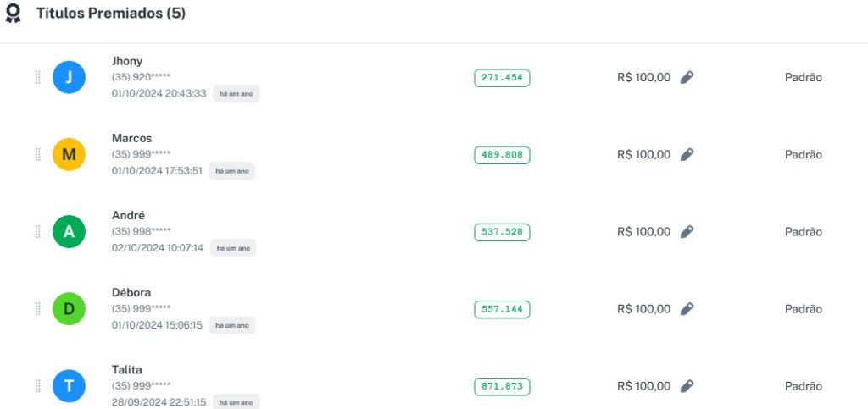Image resolution: width=868 pixels, height=409 pixels.
Task: Click the Talita winner name
Action: pos(127,370)
